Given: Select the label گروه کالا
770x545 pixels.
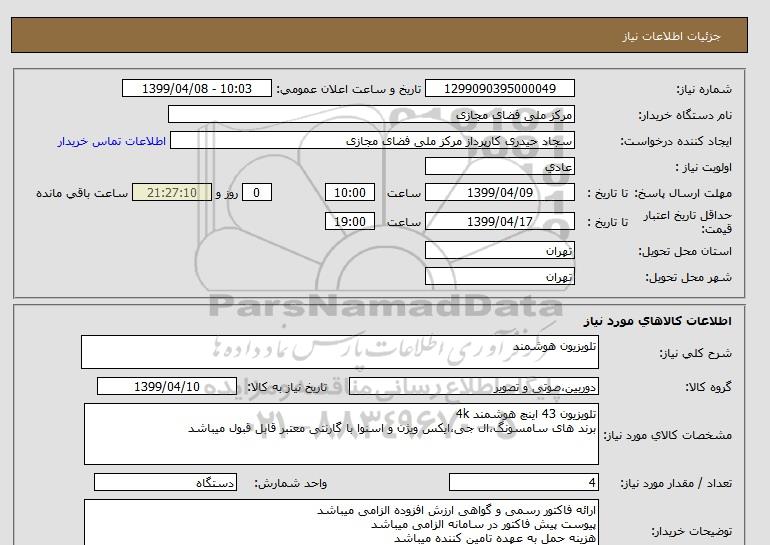Looking at the screenshot, I should point(708,387).
